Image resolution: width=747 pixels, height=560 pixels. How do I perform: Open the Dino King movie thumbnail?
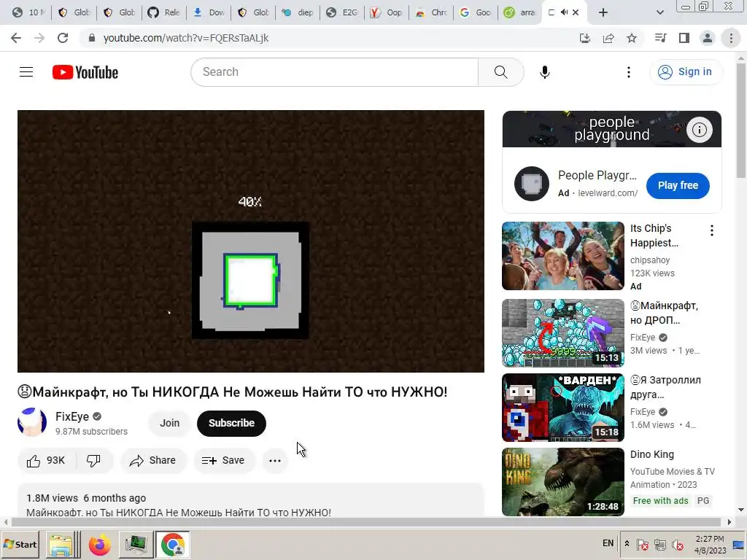coord(563,482)
